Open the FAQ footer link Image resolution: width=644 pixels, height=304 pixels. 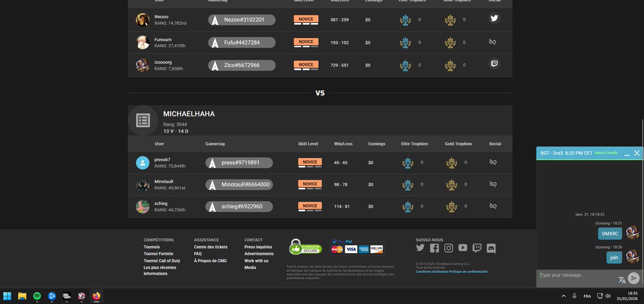point(198,254)
